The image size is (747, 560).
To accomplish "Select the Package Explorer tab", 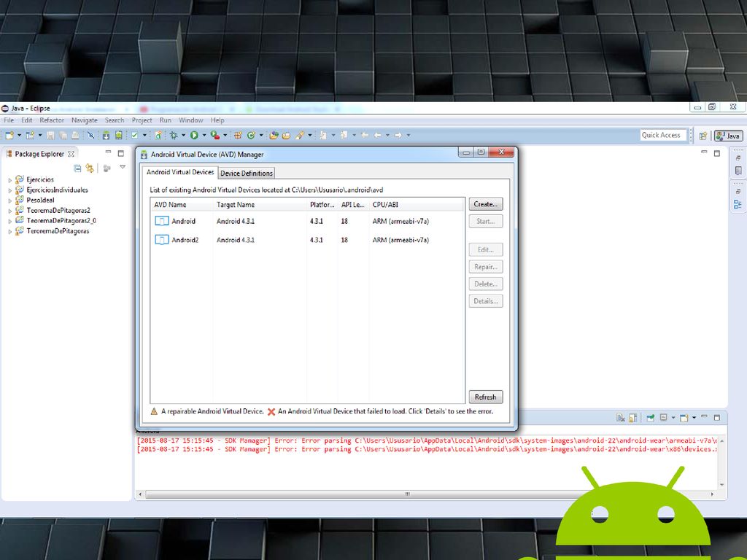I will [40, 154].
